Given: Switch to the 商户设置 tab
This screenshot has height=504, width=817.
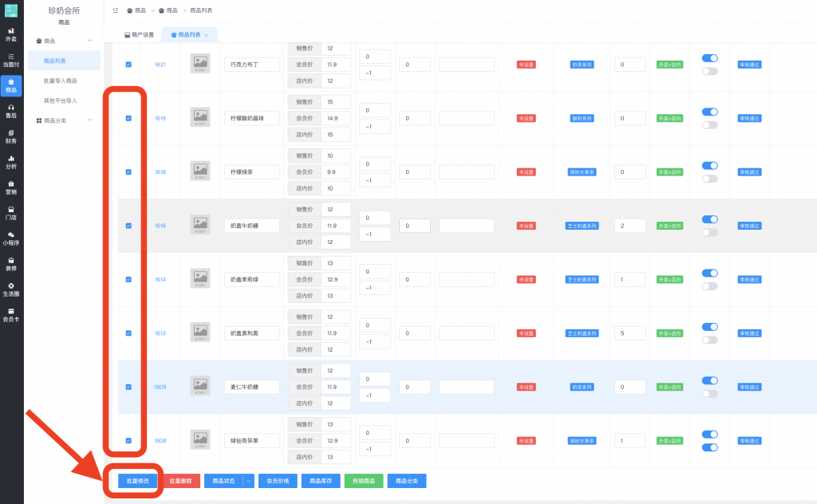Looking at the screenshot, I should pos(139,35).
